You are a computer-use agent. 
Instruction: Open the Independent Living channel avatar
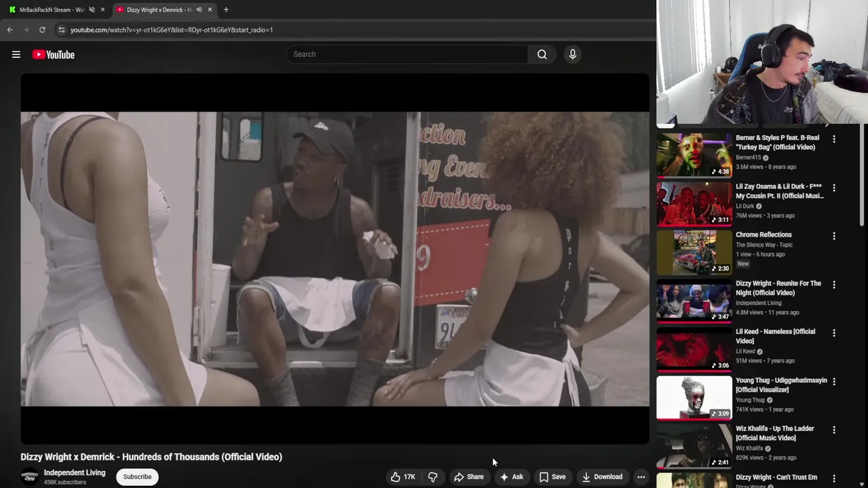click(30, 476)
